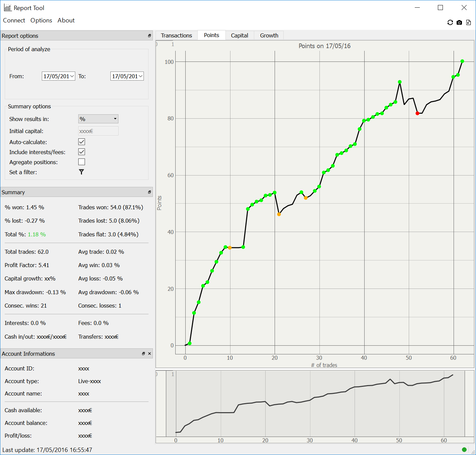
Task: Maximize the Report Tool window
Action: tap(441, 8)
